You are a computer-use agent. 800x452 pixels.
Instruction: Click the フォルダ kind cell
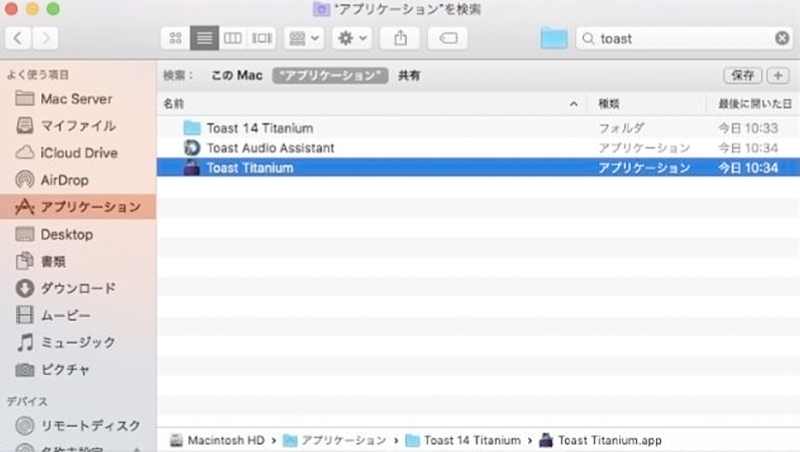coord(621,128)
